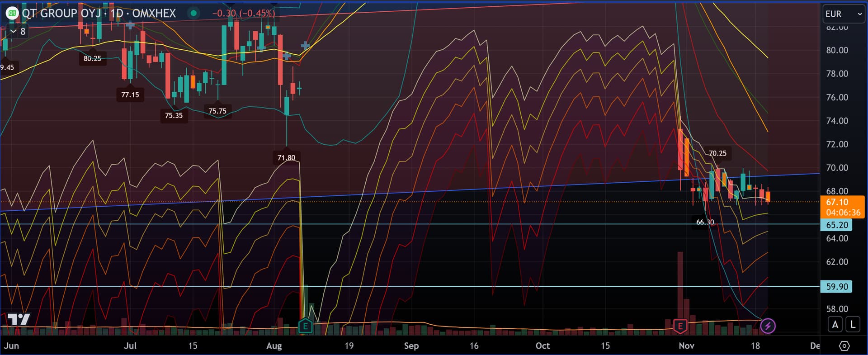Click the 19 date on time axis
This screenshot has width=868, height=355.
coord(349,346)
